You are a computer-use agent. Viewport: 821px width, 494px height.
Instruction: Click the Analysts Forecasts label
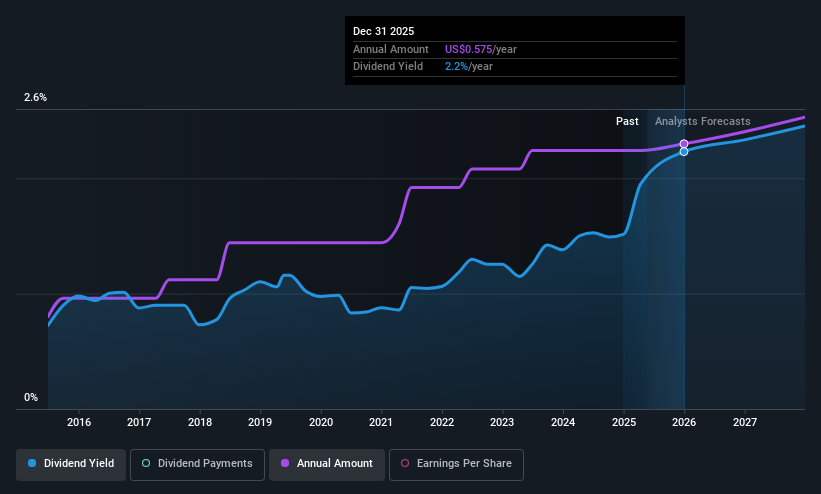(x=702, y=122)
